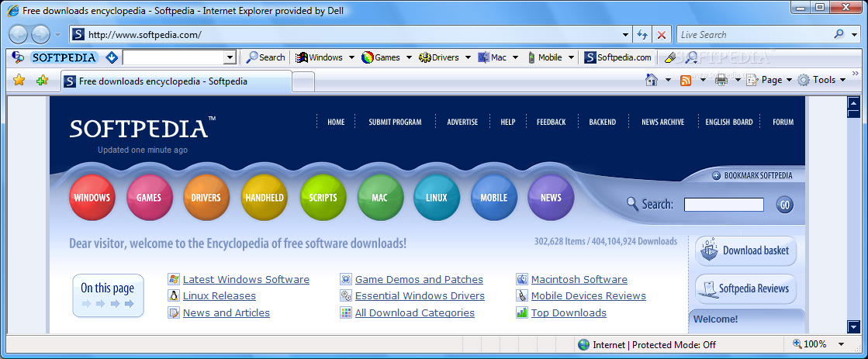Screen dimensions: 868x359
Task: Click the red Stop loading icon
Action: click(x=661, y=35)
